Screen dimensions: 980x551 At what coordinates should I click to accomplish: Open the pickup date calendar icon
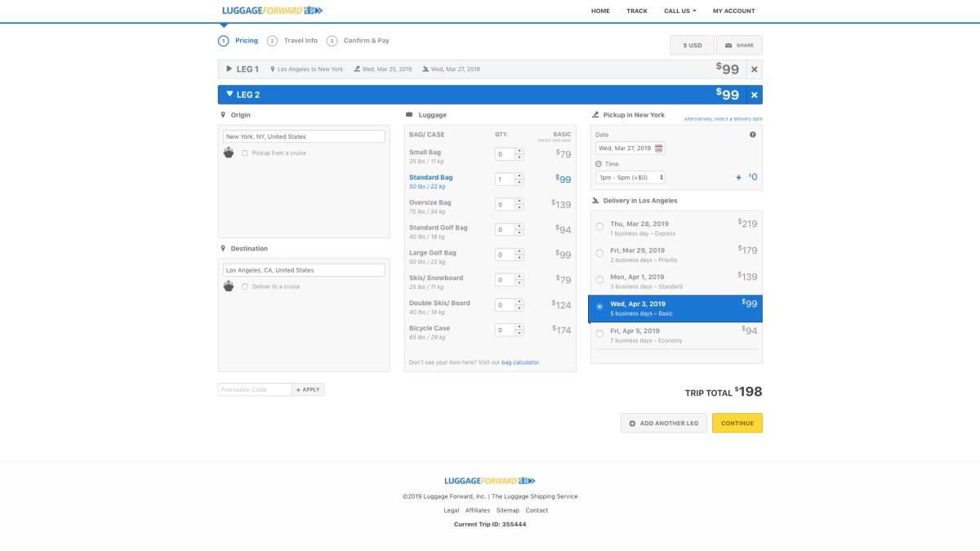coord(659,148)
